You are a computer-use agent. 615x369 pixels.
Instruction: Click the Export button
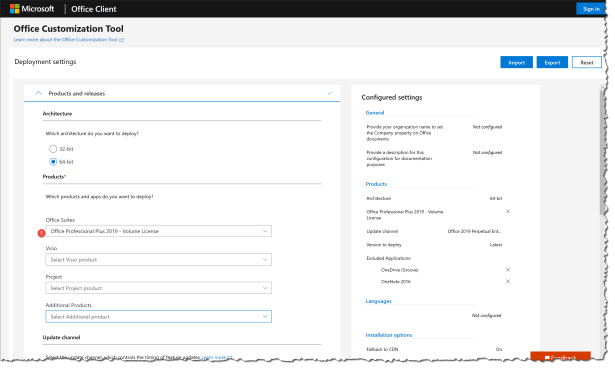pyautogui.click(x=552, y=62)
